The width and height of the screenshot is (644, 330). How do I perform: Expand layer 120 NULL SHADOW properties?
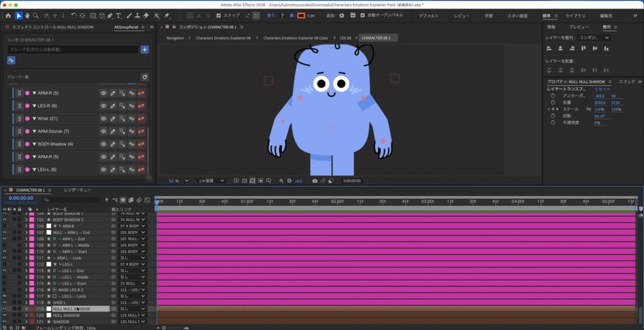(x=26, y=315)
